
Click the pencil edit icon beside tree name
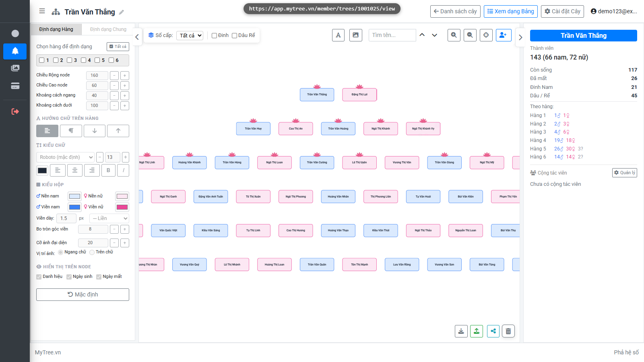122,12
